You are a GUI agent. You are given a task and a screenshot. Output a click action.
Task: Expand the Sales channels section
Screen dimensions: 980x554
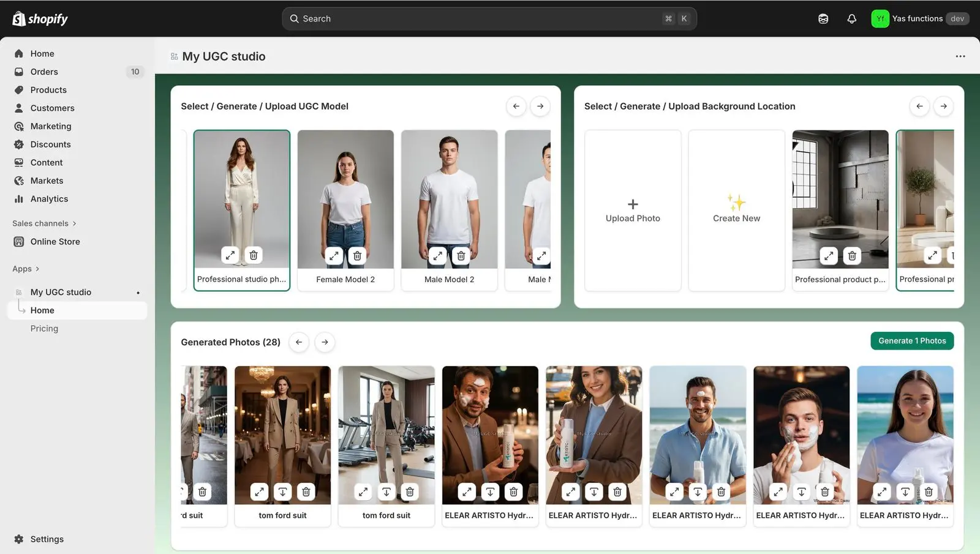(44, 223)
